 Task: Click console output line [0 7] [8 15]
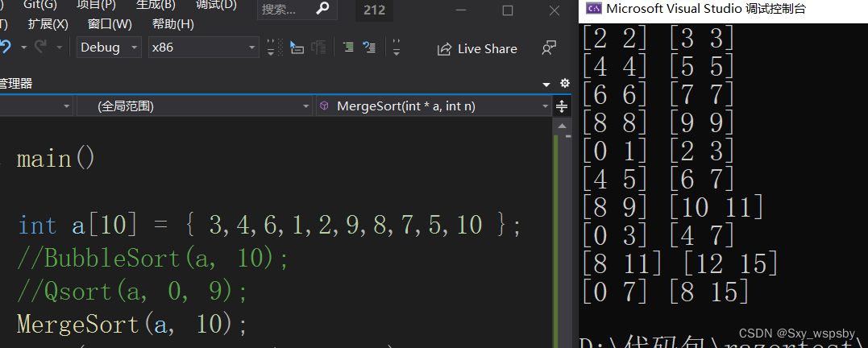tap(666, 292)
